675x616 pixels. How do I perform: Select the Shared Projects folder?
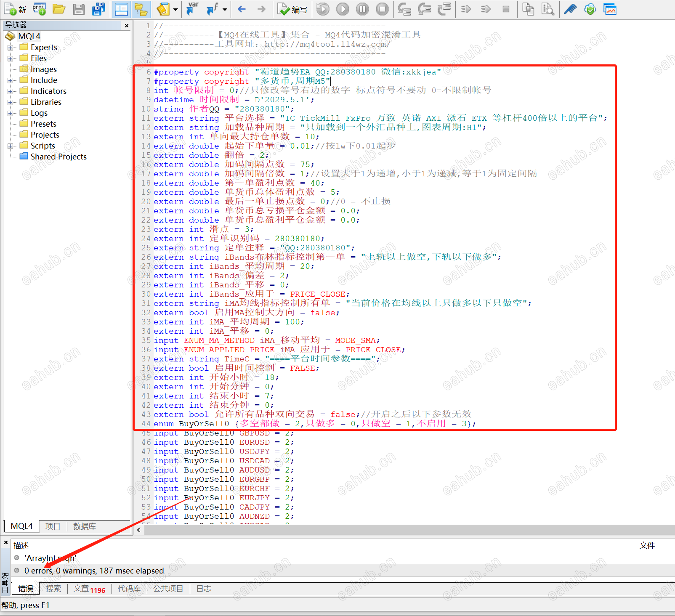[x=58, y=157]
